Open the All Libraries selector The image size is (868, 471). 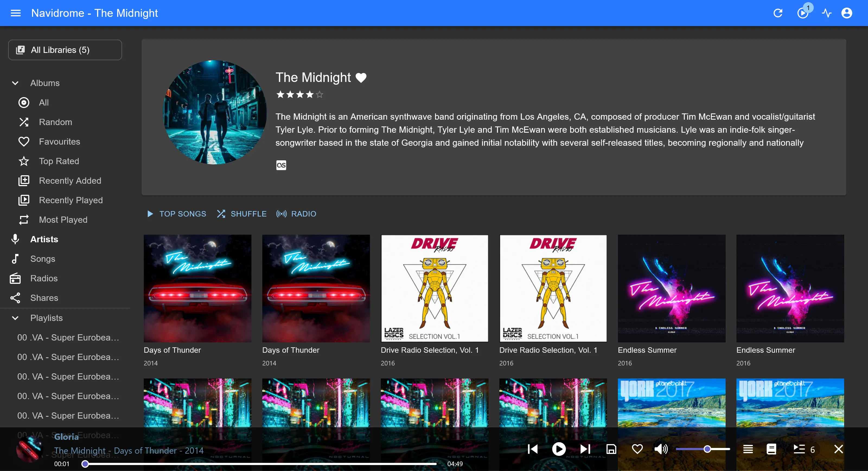(65, 50)
